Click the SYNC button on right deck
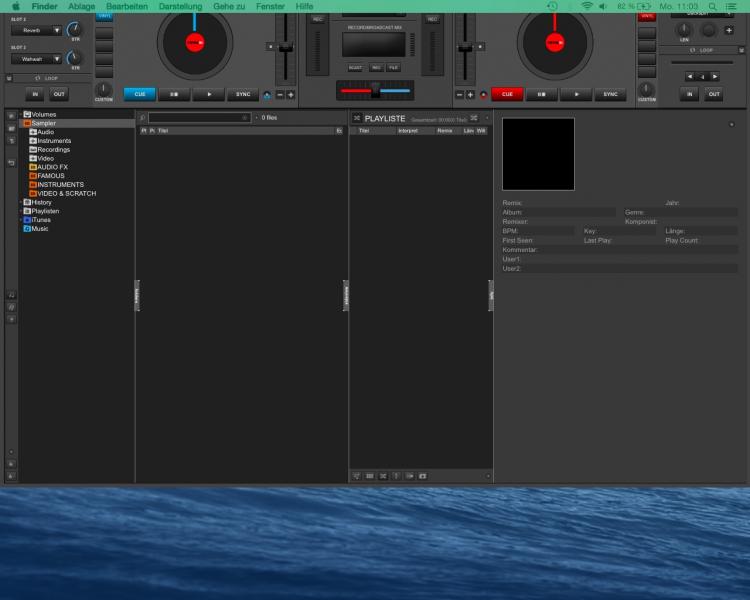This screenshot has width=750, height=600. tap(610, 95)
